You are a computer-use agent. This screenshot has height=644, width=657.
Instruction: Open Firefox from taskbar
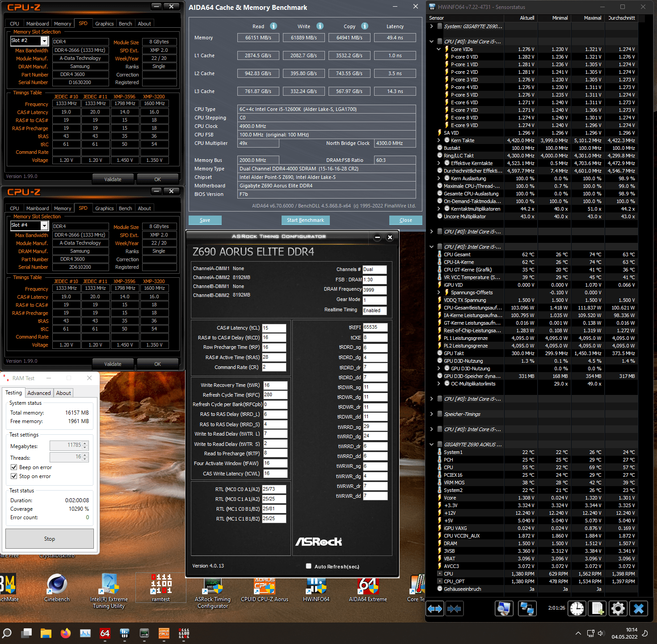[x=66, y=633]
